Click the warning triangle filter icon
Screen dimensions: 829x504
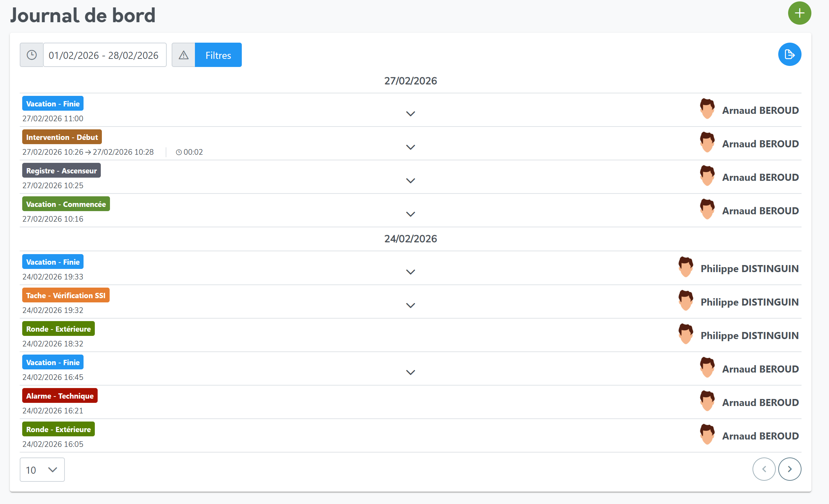click(x=183, y=55)
